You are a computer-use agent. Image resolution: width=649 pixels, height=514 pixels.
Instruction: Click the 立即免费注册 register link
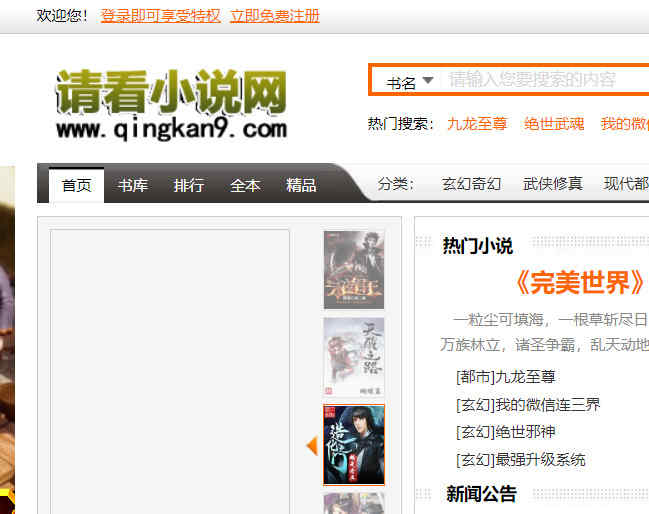point(275,16)
